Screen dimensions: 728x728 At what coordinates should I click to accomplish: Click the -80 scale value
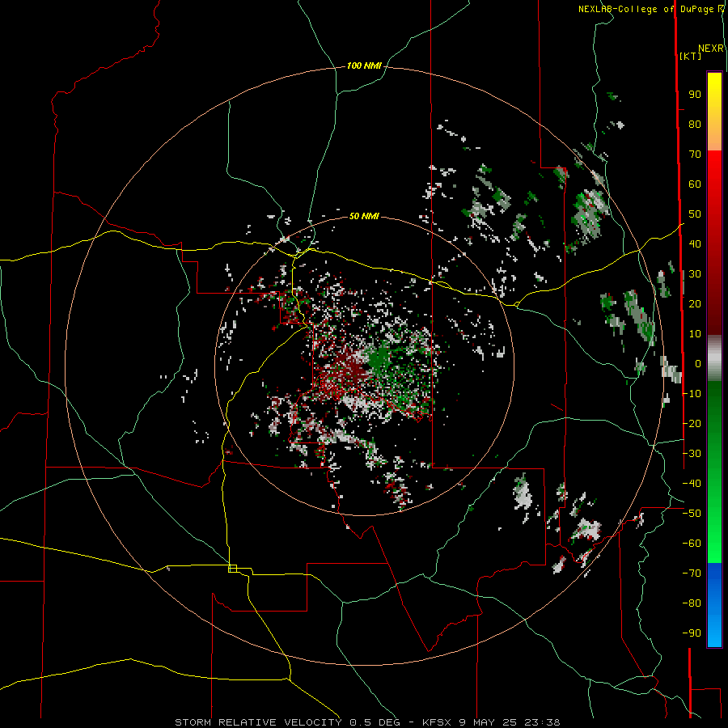point(692,603)
